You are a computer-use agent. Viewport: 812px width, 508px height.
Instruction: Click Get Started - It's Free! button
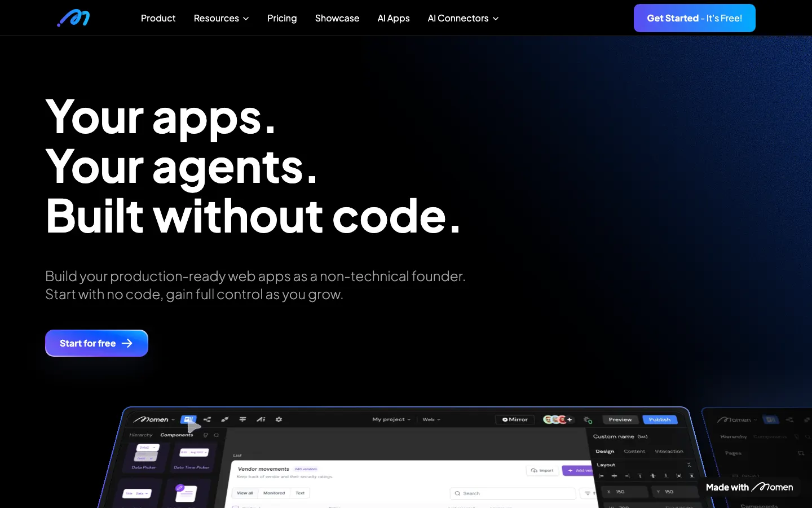[694, 18]
